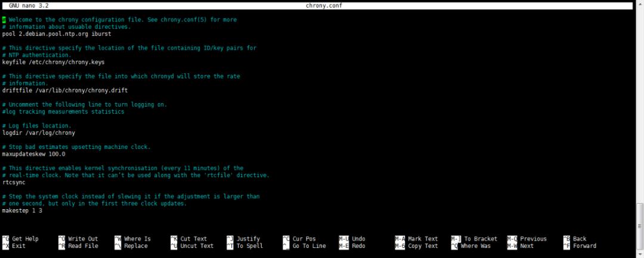Click the Read File shortcut
644x258 pixels.
[x=79, y=245]
